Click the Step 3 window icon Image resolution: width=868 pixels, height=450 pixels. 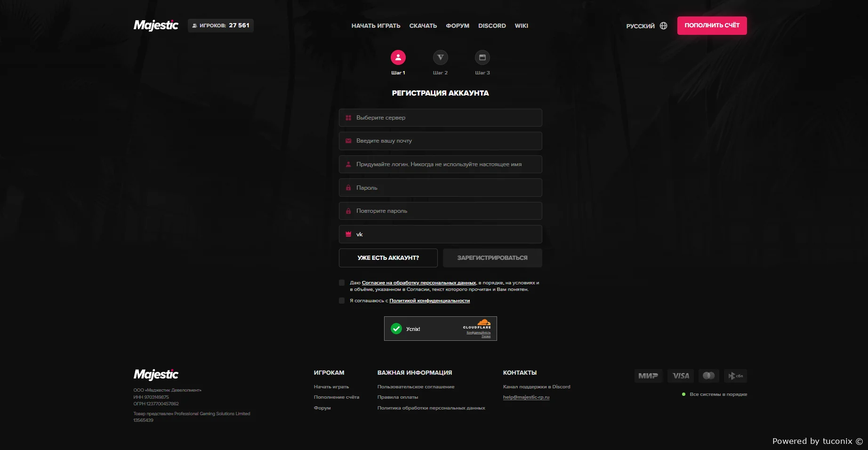482,57
